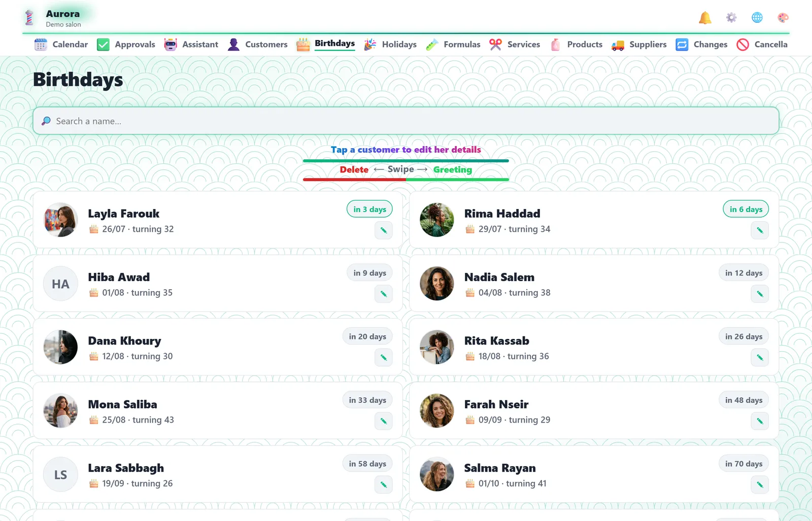The width and height of the screenshot is (812, 521).
Task: Go to the Calendar tab
Action: 61,45
